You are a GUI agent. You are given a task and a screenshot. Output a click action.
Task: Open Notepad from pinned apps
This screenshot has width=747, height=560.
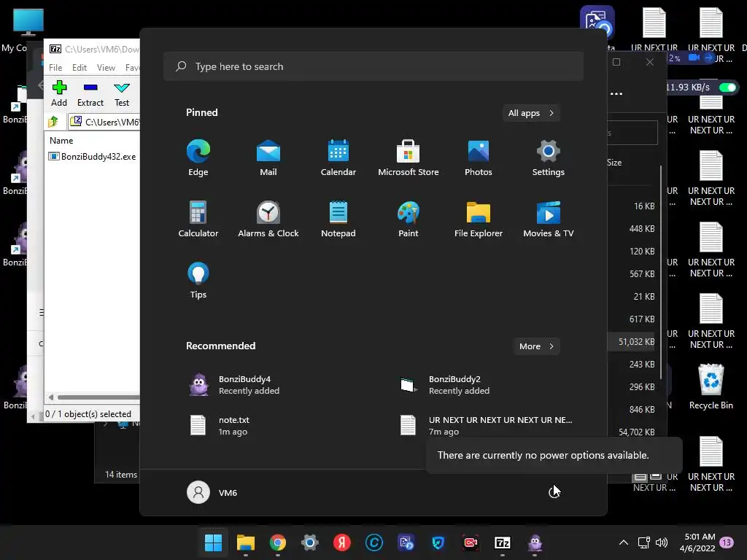pyautogui.click(x=338, y=219)
